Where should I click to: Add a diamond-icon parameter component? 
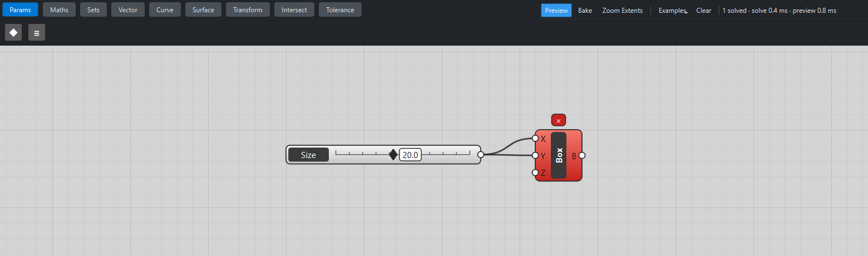(13, 32)
